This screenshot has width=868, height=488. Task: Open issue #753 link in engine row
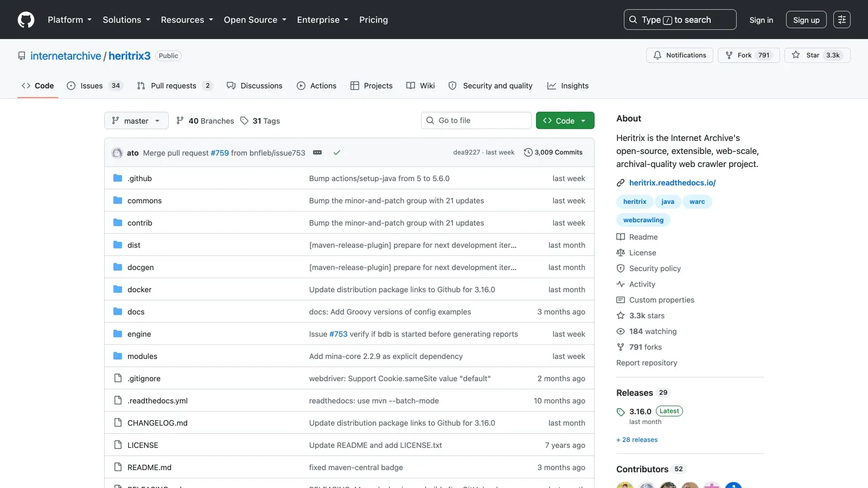[x=339, y=334]
